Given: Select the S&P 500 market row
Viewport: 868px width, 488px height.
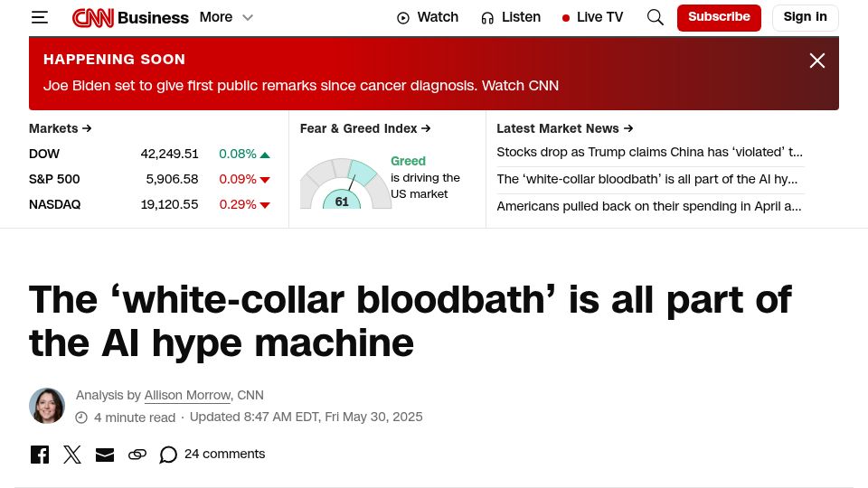Looking at the screenshot, I should tap(149, 179).
